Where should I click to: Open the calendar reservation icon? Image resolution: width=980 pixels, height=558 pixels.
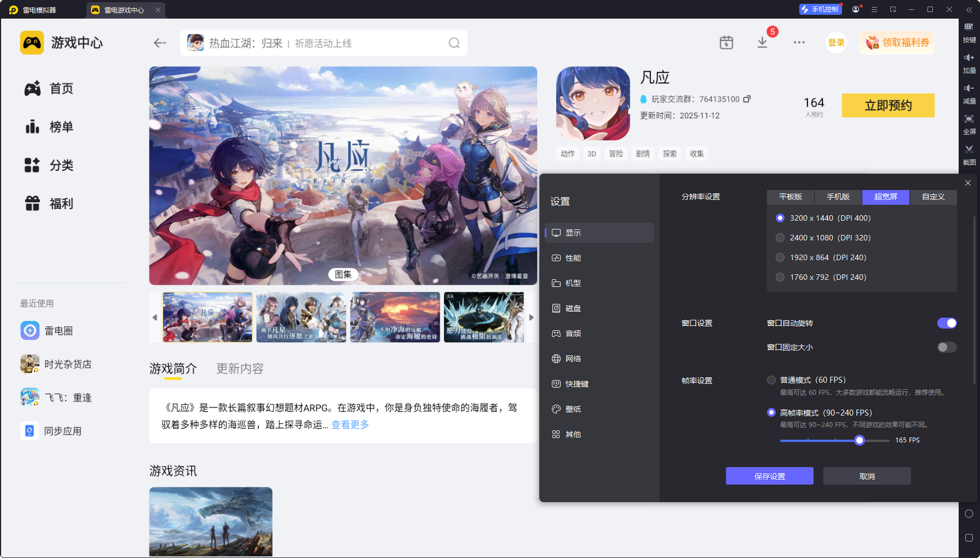tap(727, 42)
